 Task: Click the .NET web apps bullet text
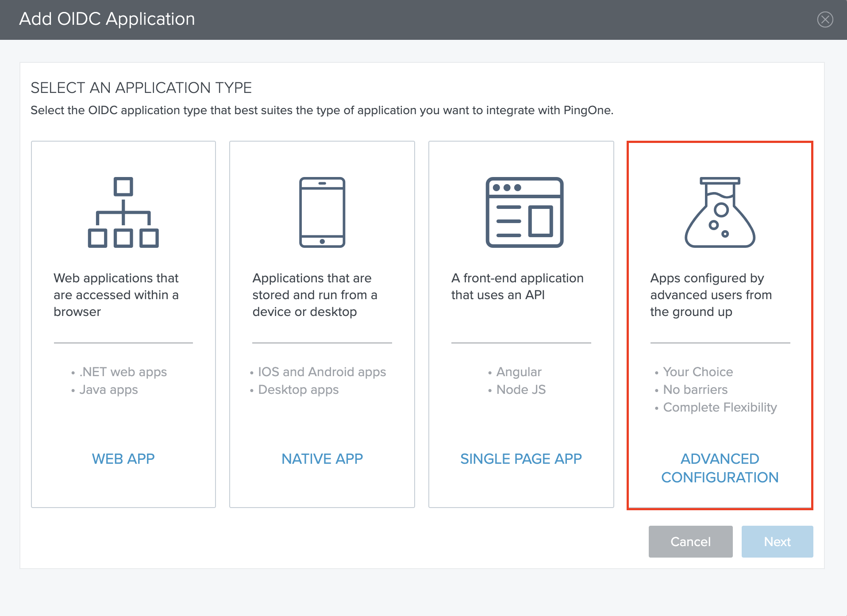(123, 372)
